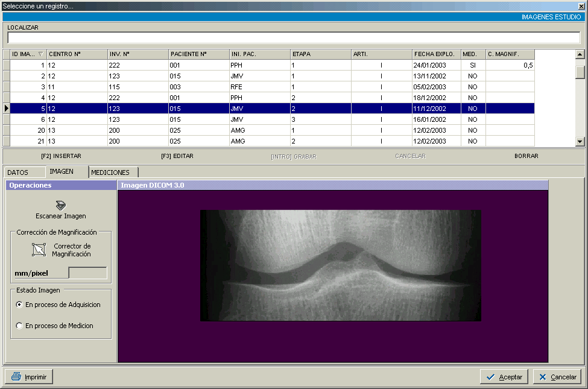This screenshot has height=389, width=588.
Task: Select En proceso de Adquisicion radio button
Action: 20,305
